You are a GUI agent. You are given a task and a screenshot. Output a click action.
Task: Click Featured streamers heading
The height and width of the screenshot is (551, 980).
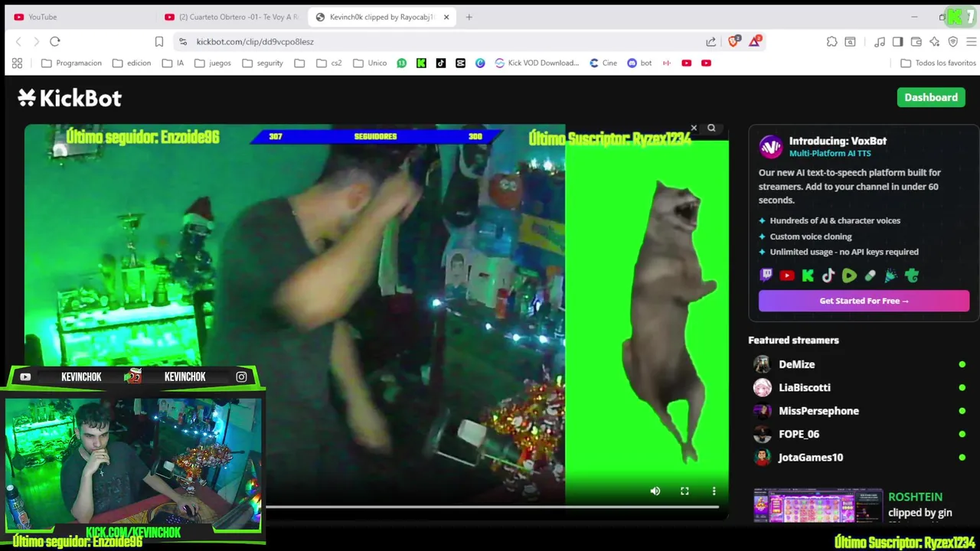tap(793, 340)
